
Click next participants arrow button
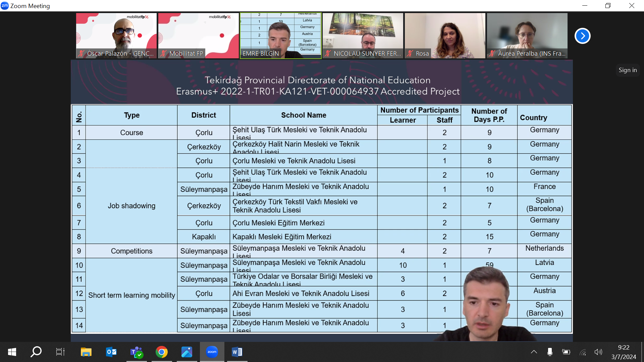582,36
